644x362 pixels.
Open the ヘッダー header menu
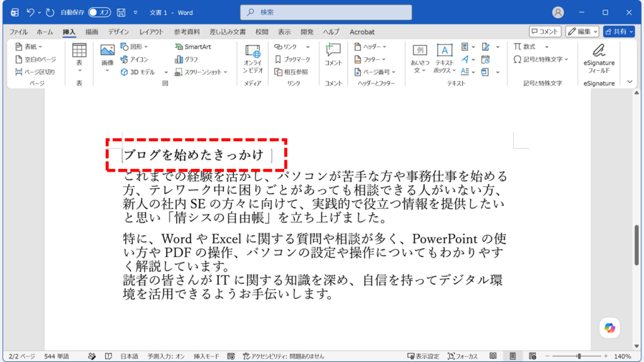click(x=370, y=47)
